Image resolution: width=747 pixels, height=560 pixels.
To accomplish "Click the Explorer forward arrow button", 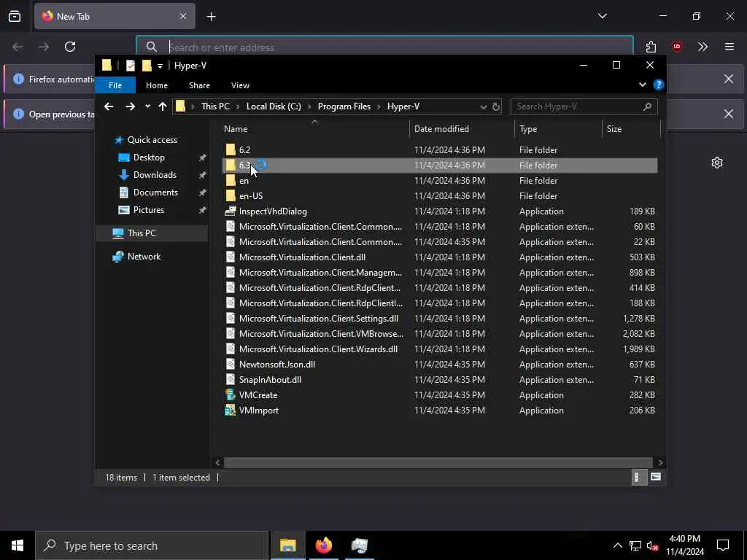I will [x=130, y=106].
